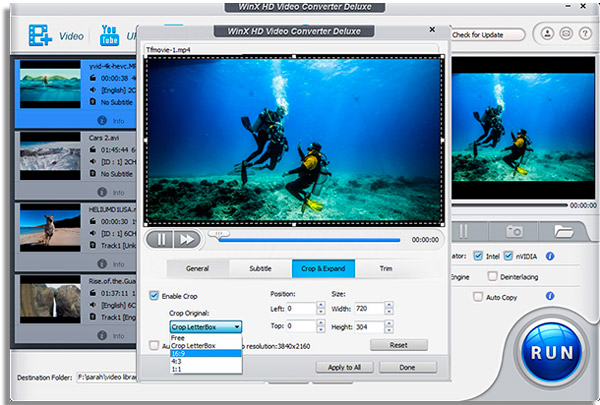Viewport: 600px width, 405px height.
Task: Increase the Width size value
Action: [389, 305]
